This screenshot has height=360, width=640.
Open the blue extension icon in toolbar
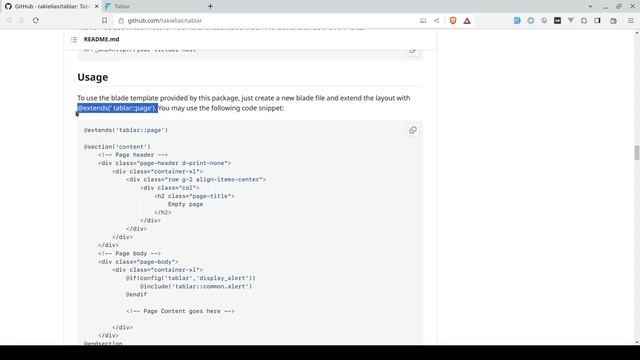click(517, 20)
